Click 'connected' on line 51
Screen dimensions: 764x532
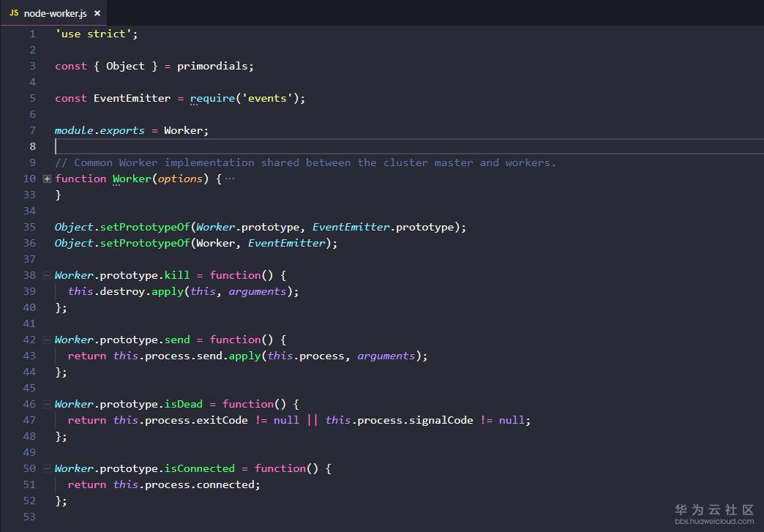[x=225, y=484]
